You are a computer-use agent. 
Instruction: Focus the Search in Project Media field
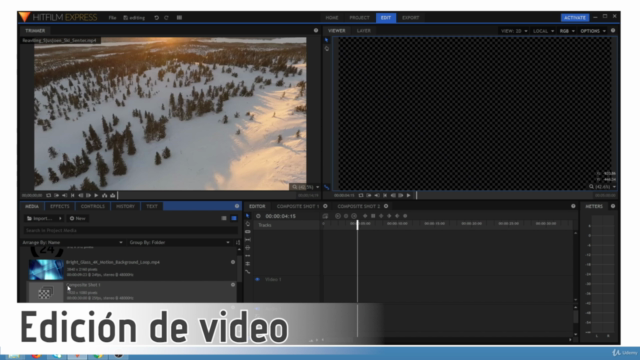point(130,231)
